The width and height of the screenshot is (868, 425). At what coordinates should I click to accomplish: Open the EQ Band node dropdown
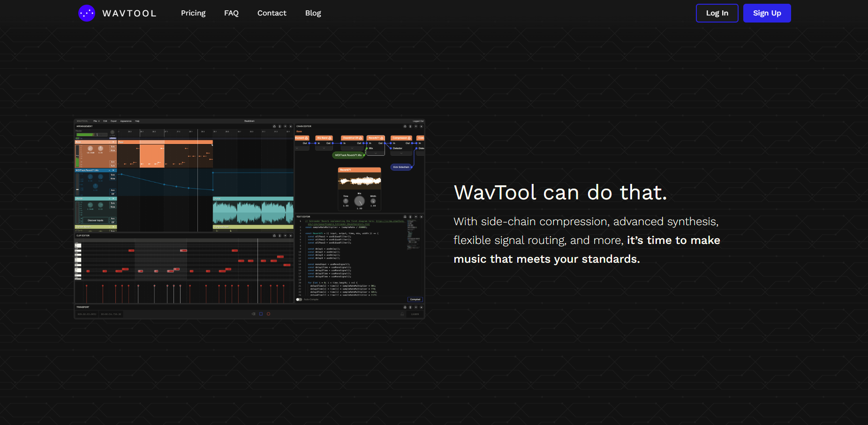pyautogui.click(x=324, y=148)
